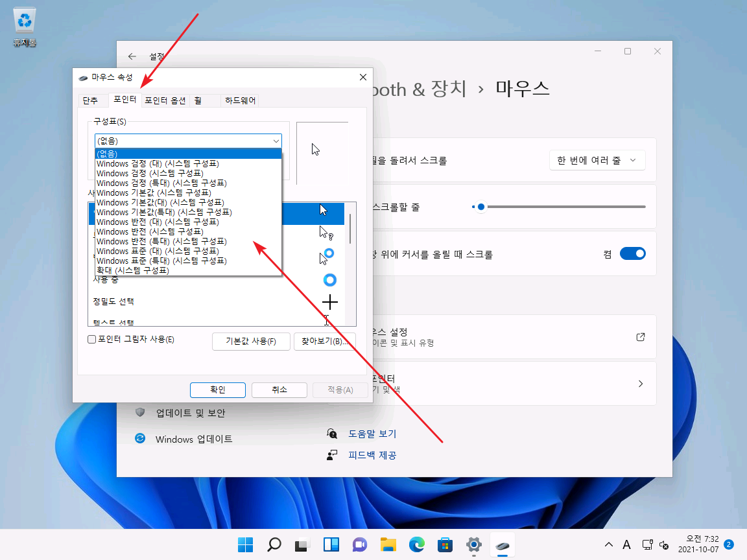
Task: Open the IME language indicator A
Action: tap(626, 544)
